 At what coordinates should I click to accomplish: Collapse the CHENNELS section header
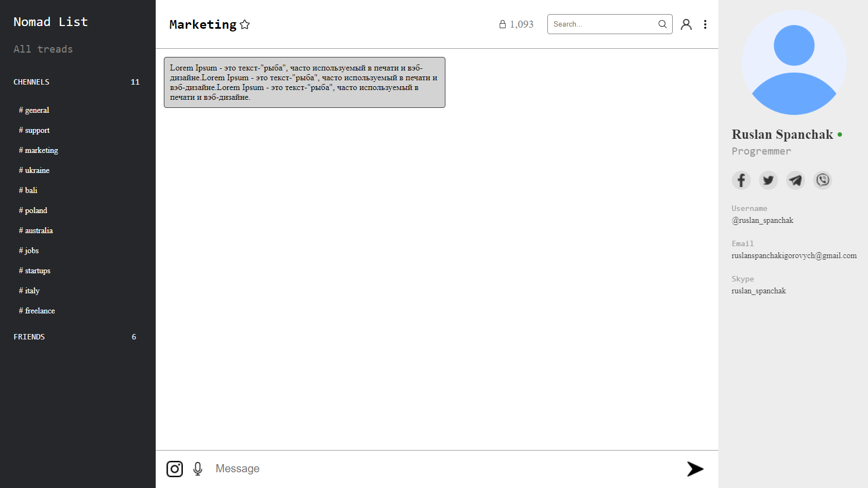point(31,82)
